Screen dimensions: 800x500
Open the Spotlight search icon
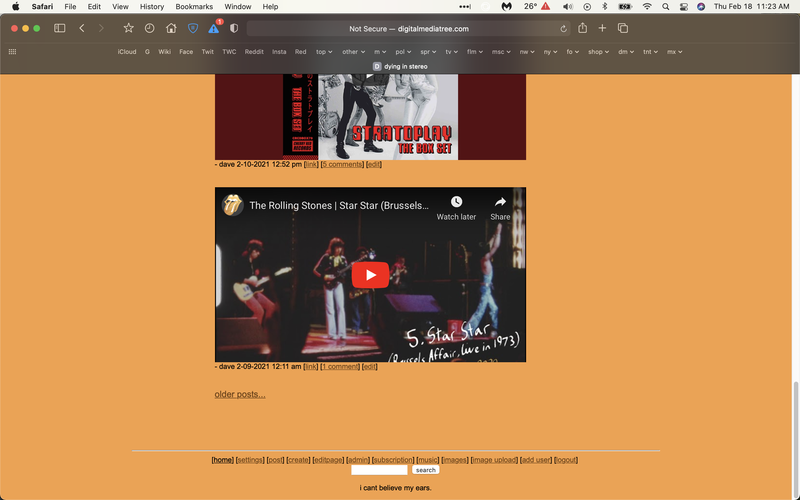pos(665,7)
